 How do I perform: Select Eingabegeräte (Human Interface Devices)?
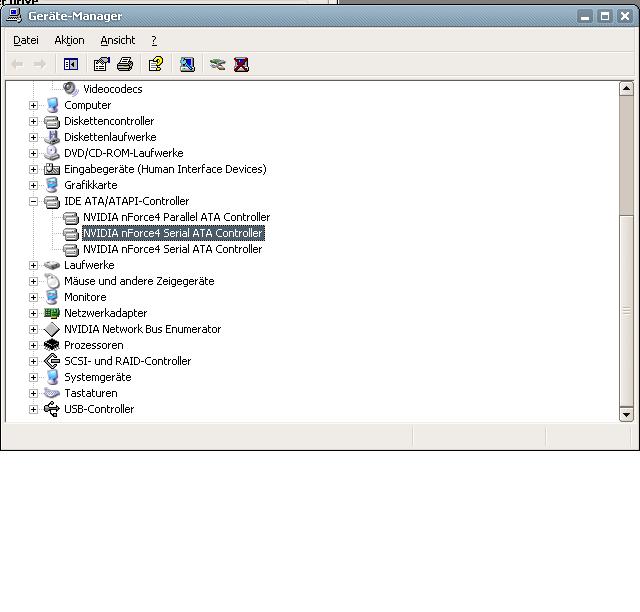[165, 169]
